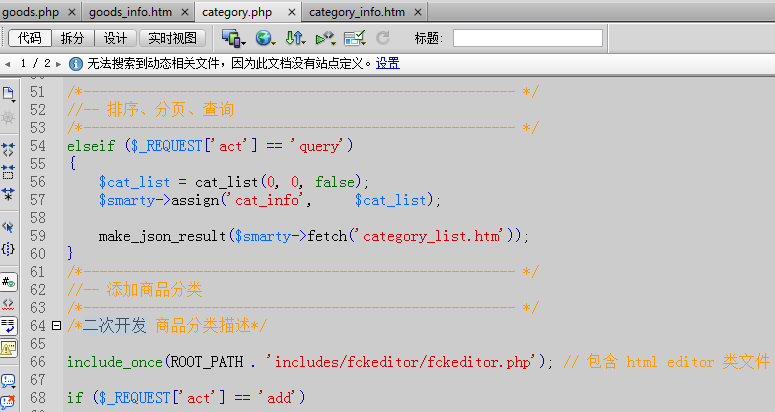
Task: Click 'ROOT_PATH' on line 66
Action: pyautogui.click(x=207, y=362)
